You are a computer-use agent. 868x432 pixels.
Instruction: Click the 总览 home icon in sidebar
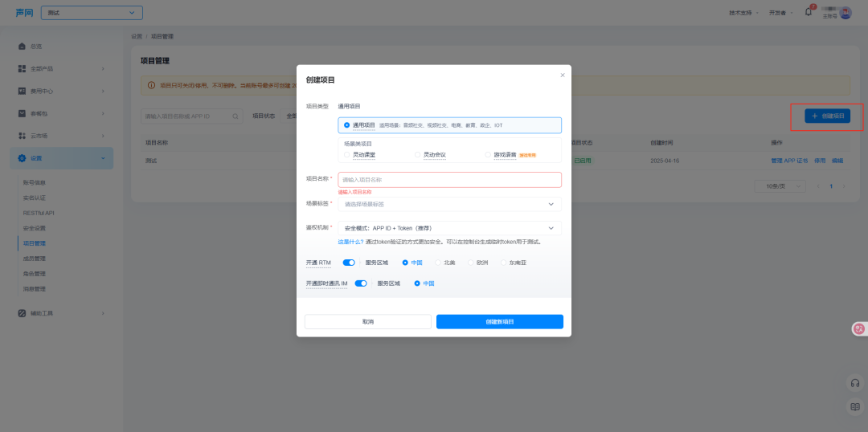[23, 46]
